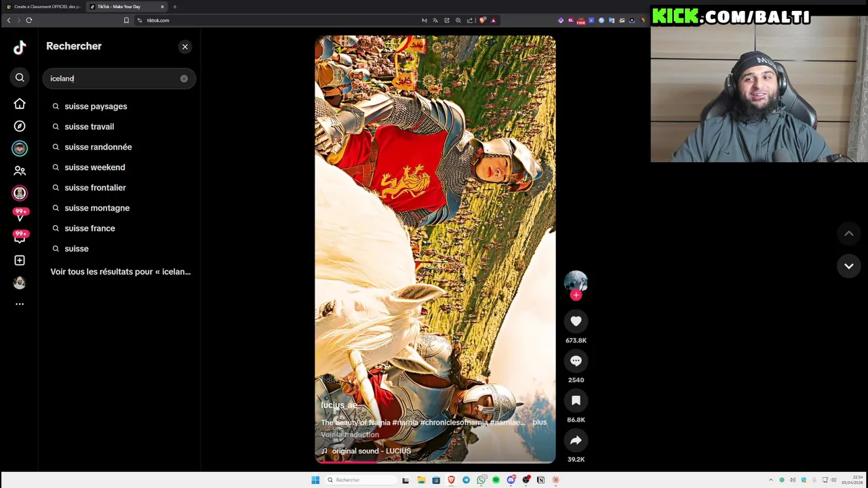Open the three-dot More menu in sidebar
The image size is (868, 488).
20,304
